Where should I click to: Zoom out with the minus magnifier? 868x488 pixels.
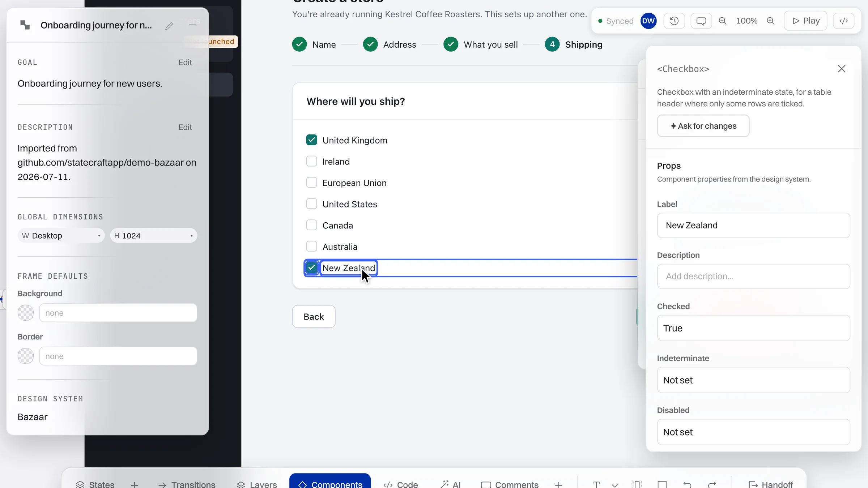[723, 21]
